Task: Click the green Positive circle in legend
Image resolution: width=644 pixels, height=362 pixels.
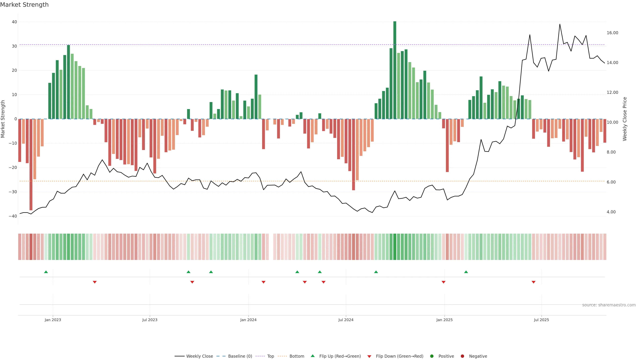Action: point(432,356)
